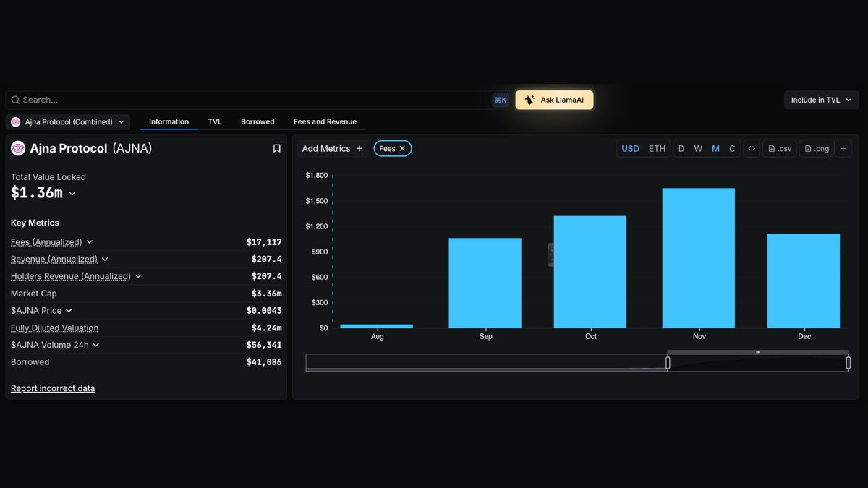Click Report incorrect data link
Image resolution: width=868 pixels, height=488 pixels.
53,388
